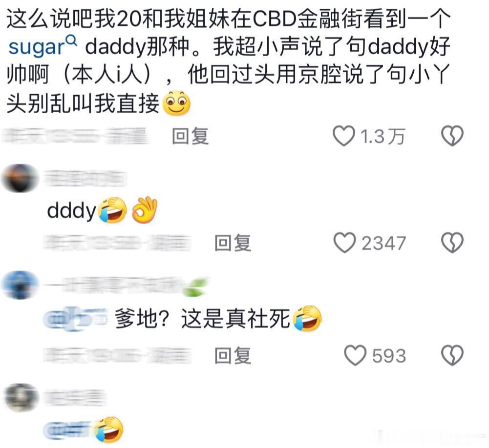The image size is (489, 448).
Task: Open avatar of the 爹地 commenter
Action: 20,285
